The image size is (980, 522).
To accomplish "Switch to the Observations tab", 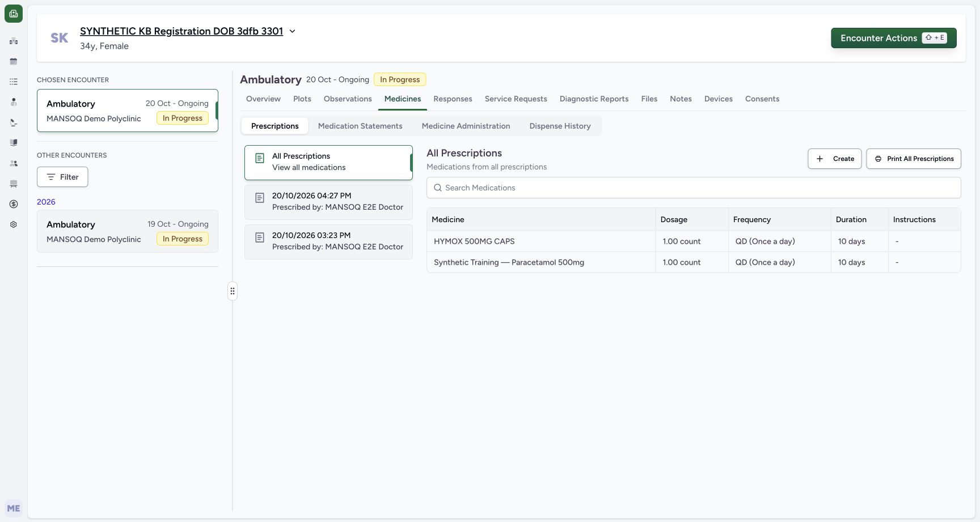I will click(x=348, y=99).
